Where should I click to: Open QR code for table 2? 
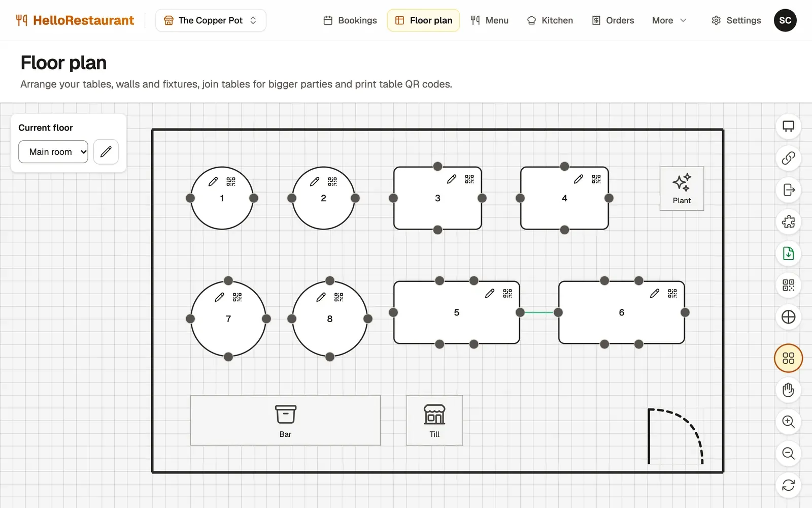pyautogui.click(x=332, y=181)
